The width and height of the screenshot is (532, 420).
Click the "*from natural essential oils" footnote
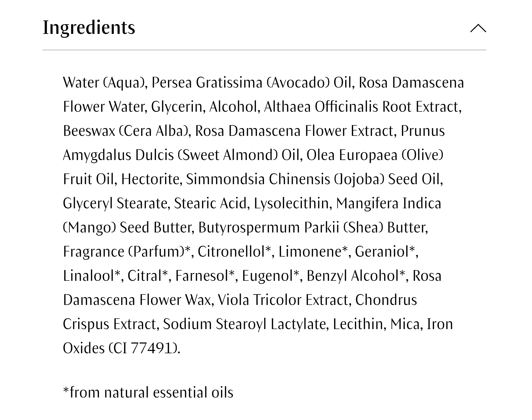[148, 392]
